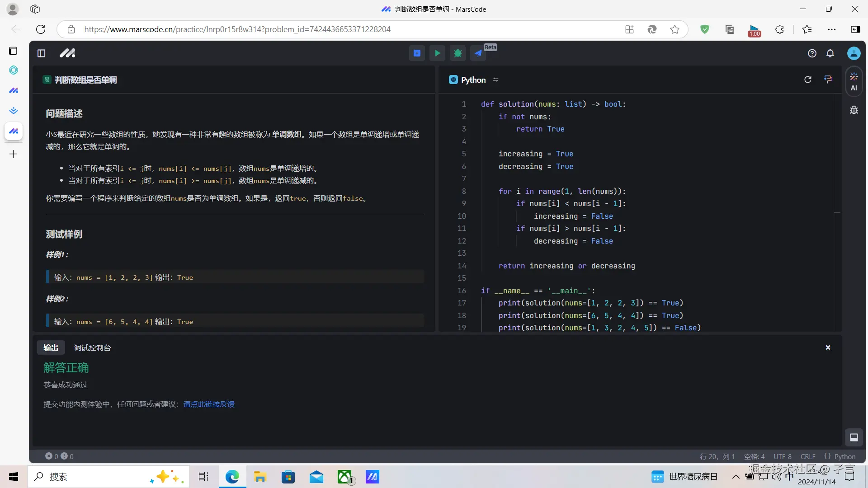Open help using the question mark icon
Screen dimensions: 868x488
tap(812, 53)
